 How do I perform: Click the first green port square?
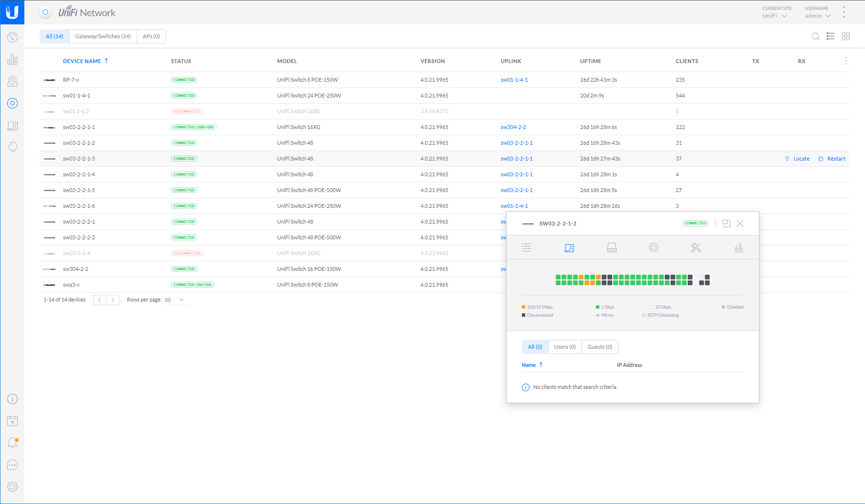point(558,277)
